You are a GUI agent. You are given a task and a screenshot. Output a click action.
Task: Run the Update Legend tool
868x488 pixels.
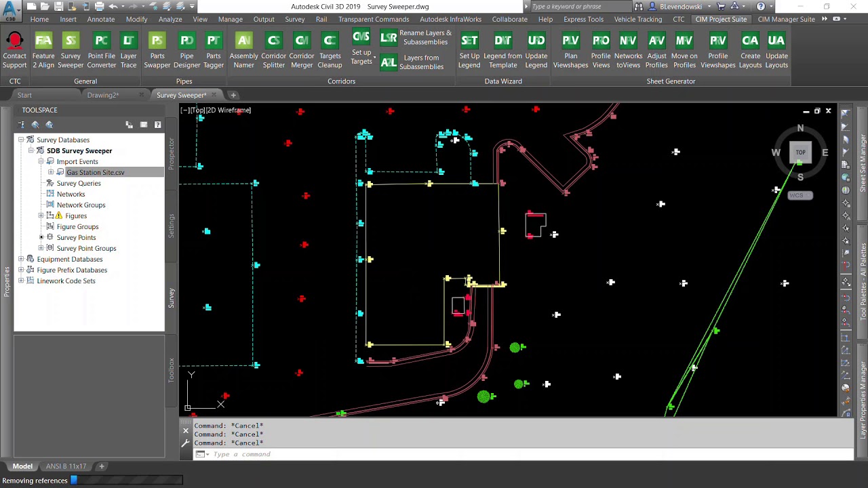click(x=536, y=51)
